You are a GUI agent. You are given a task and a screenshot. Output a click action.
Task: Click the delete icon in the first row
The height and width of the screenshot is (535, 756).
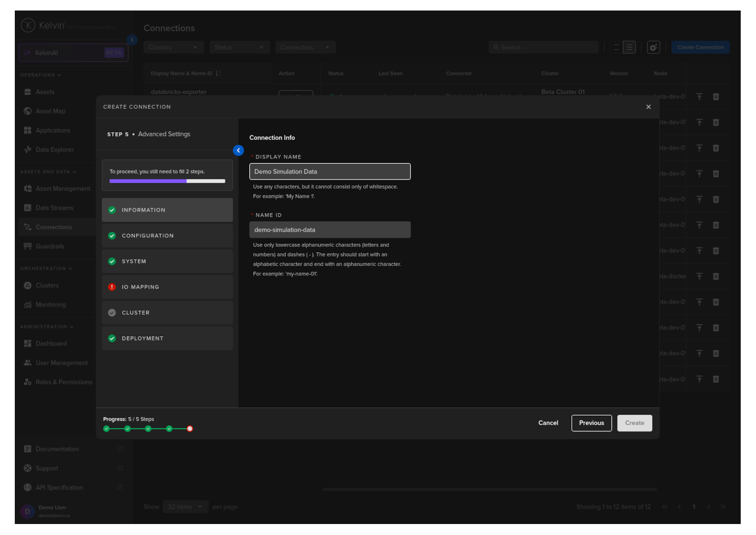[x=715, y=97]
